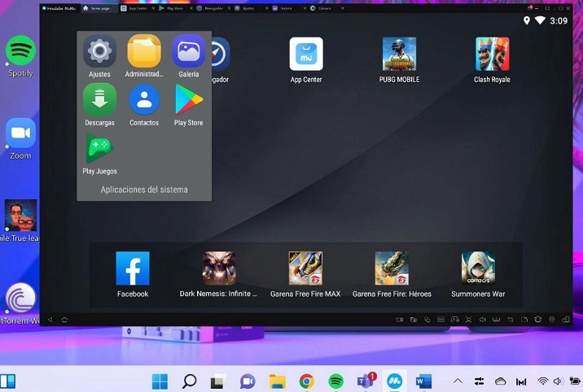583x392 pixels.
Task: Start Garena Free Fire MAX
Action: pyautogui.click(x=305, y=274)
